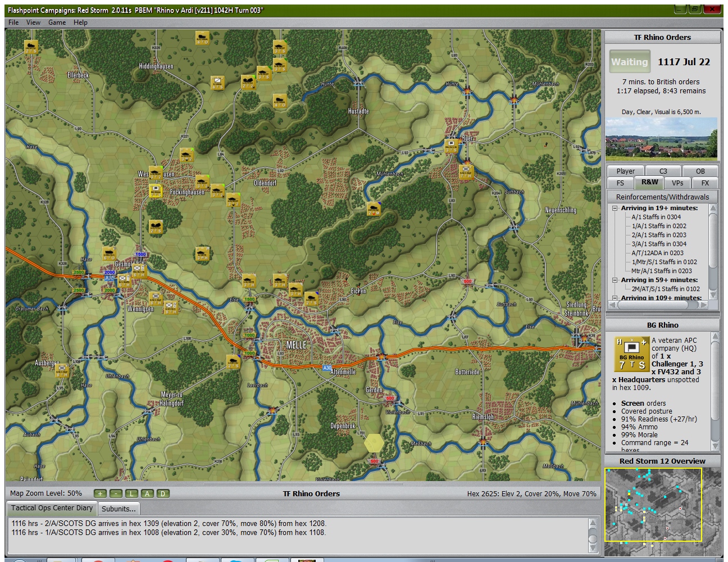Select the unit counter just above Hase label west of Gesmold
Image resolution: width=728 pixels, height=562 pixels.
109,253
